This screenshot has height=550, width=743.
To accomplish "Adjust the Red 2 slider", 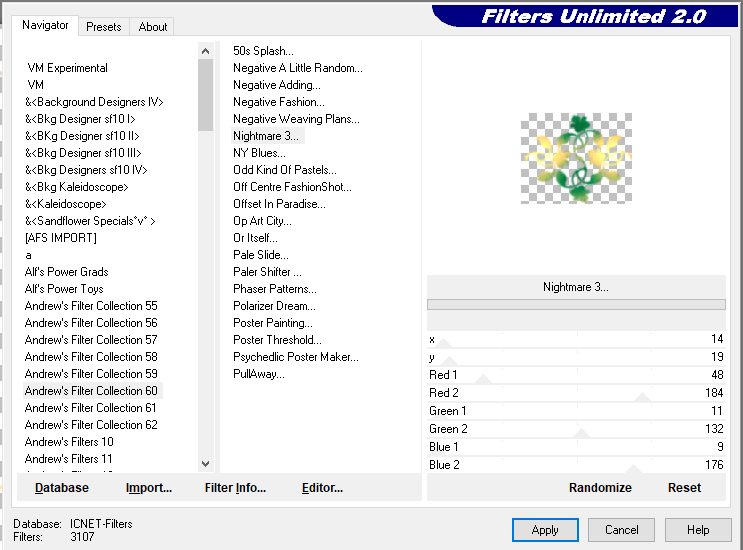I will pos(577,394).
